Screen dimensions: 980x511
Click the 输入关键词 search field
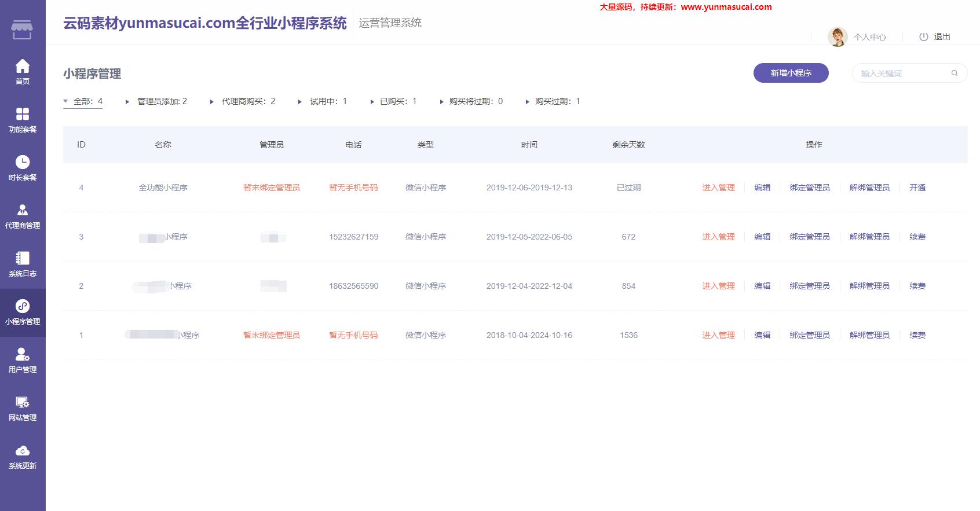coord(901,73)
